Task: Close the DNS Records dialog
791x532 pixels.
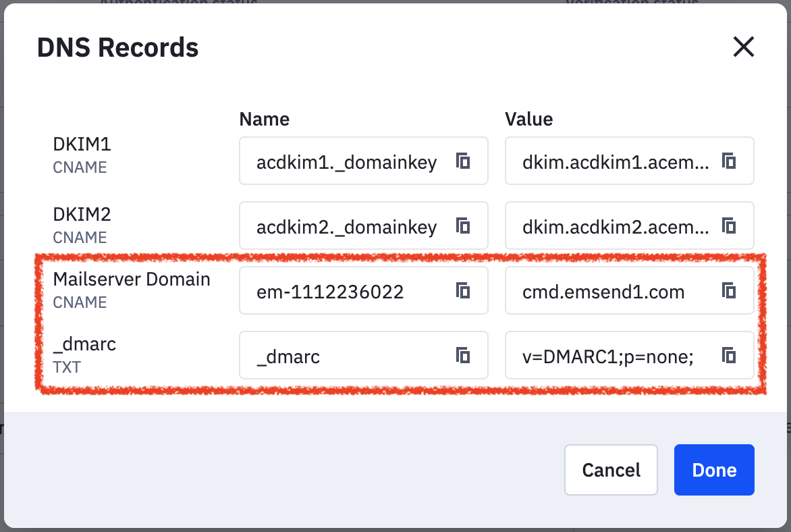Action: pyautogui.click(x=743, y=47)
